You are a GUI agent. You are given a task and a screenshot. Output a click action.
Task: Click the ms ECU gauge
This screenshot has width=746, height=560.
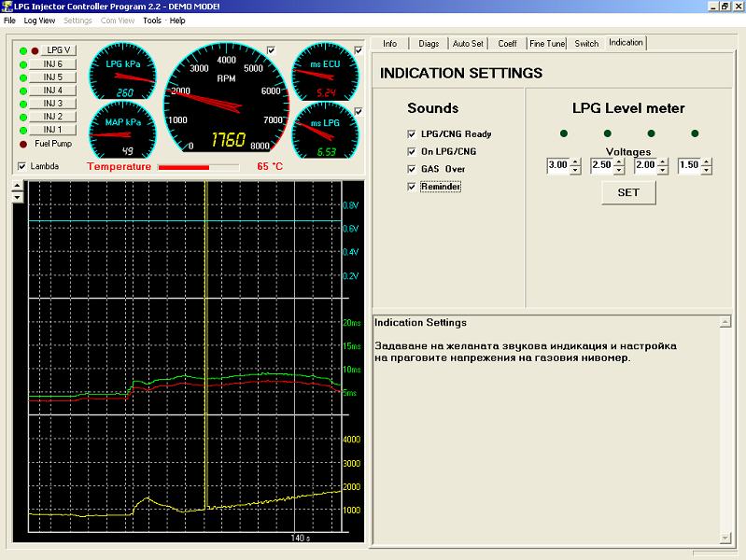click(325, 71)
